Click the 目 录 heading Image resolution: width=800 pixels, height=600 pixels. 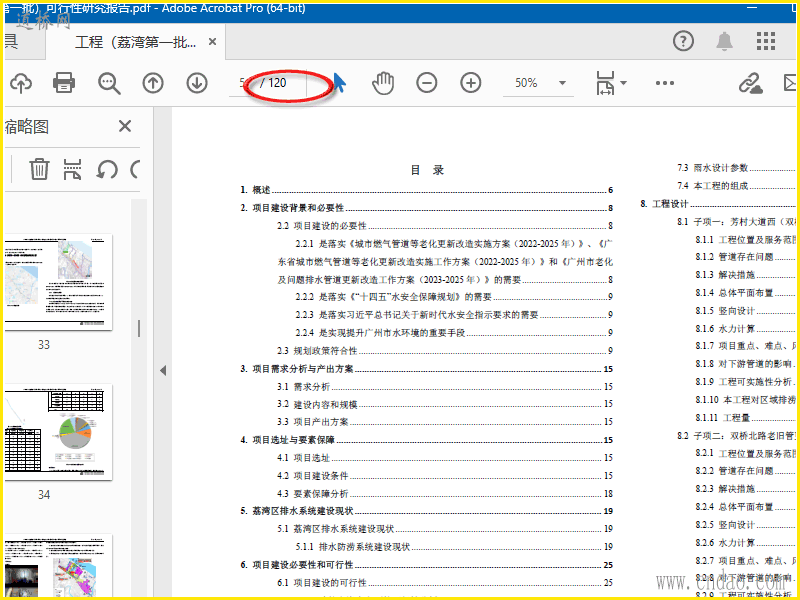[x=428, y=170]
